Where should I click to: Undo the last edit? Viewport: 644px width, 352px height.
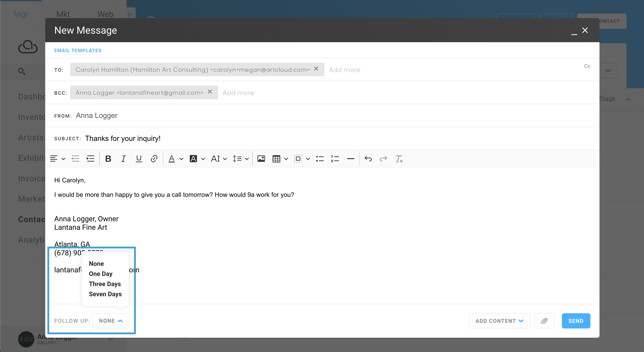click(368, 159)
